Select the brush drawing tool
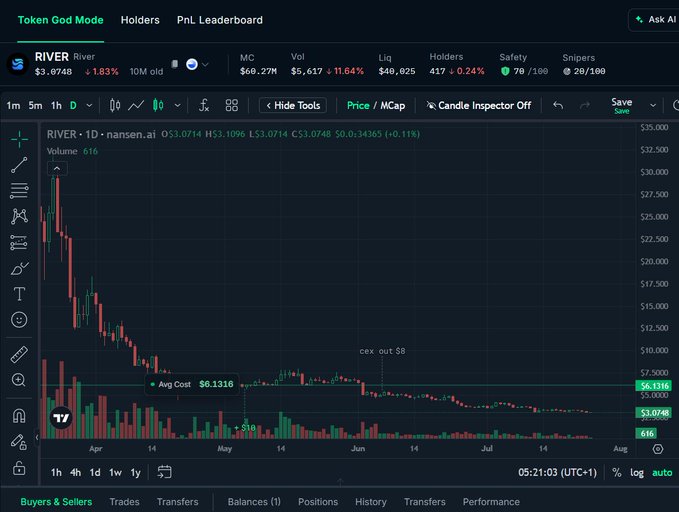 [x=19, y=269]
